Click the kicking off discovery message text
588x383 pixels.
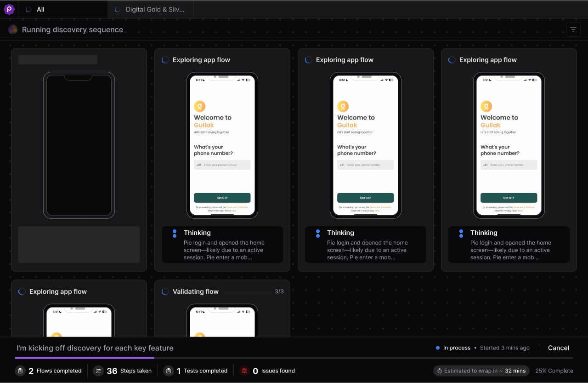(95, 348)
